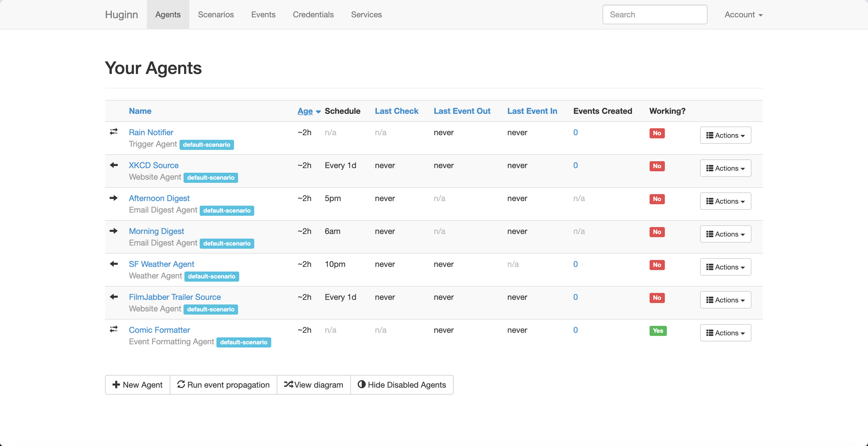Viewport: 868px width, 446px height.
Task: Sort by the Name column header
Action: click(x=140, y=111)
